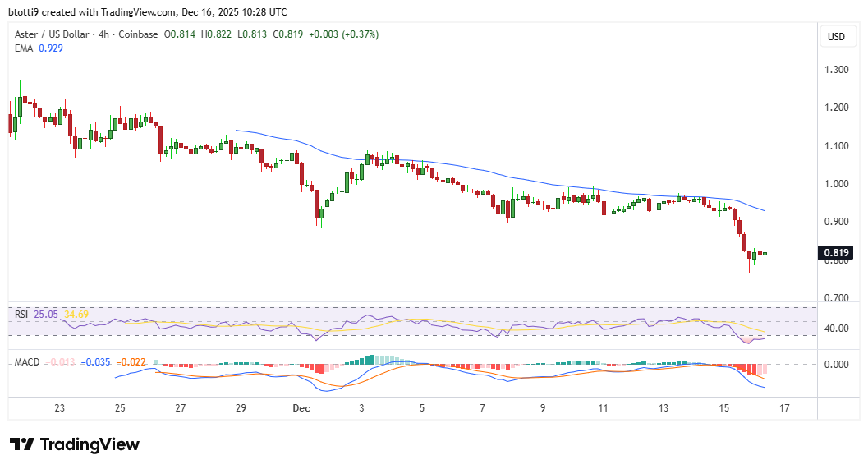868x469 pixels.
Task: Click the TradingView wordmark text
Action: coord(90,444)
